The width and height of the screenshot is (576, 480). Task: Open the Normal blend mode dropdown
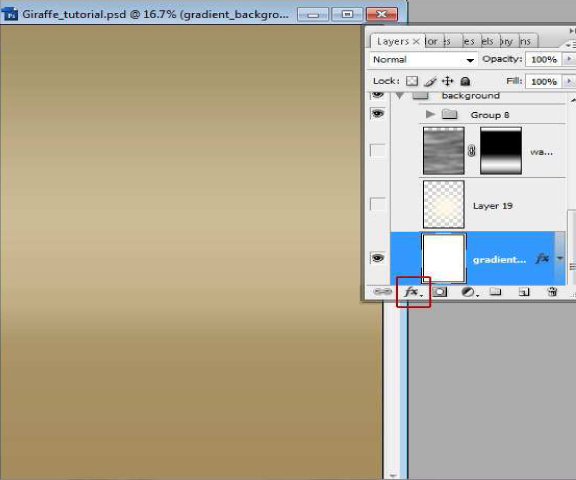coord(422,59)
